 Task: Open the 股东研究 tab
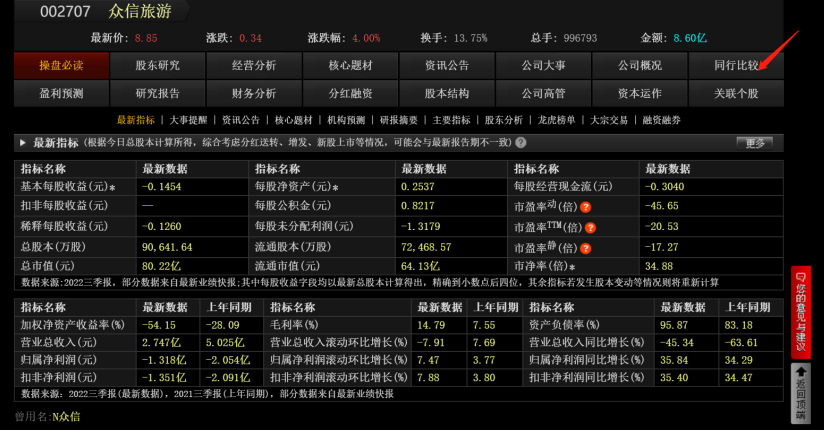[158, 65]
